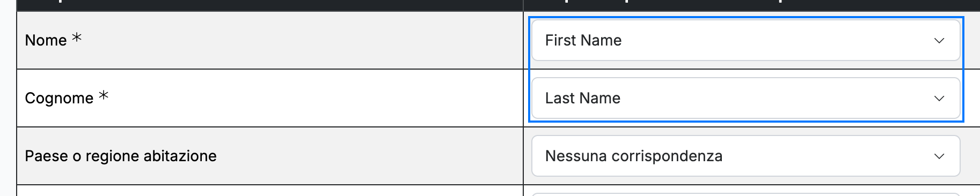Open the Last Name mapping dropdown
Viewport: 980px width, 196px height.
tap(745, 98)
